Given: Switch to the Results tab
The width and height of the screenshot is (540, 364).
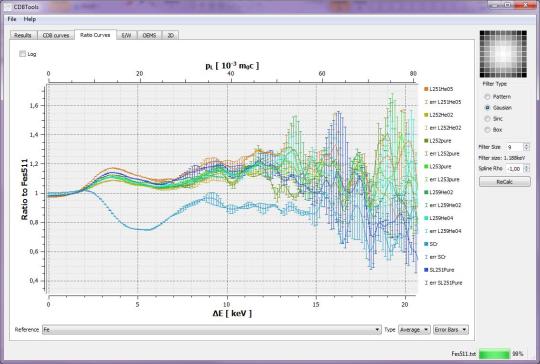Looking at the screenshot, I should coord(23,35).
